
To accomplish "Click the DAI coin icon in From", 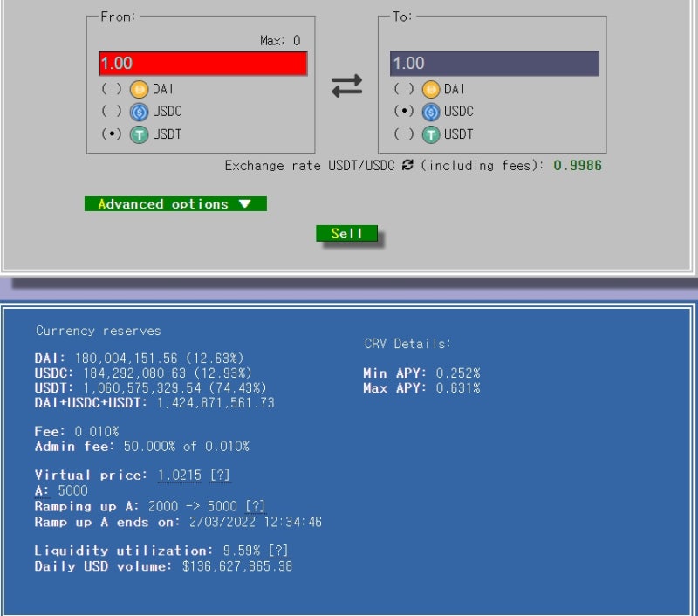I will coord(139,90).
